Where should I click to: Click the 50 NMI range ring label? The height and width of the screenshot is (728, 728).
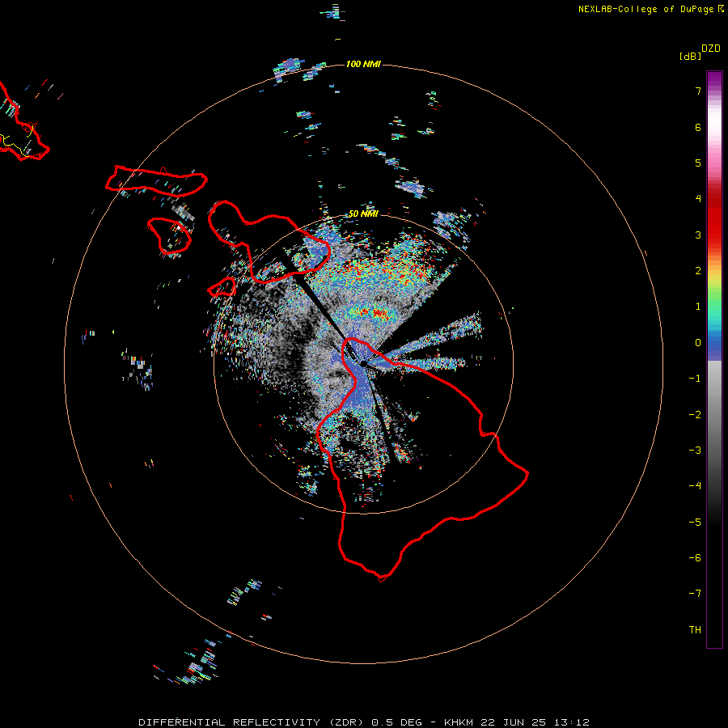pyautogui.click(x=363, y=214)
